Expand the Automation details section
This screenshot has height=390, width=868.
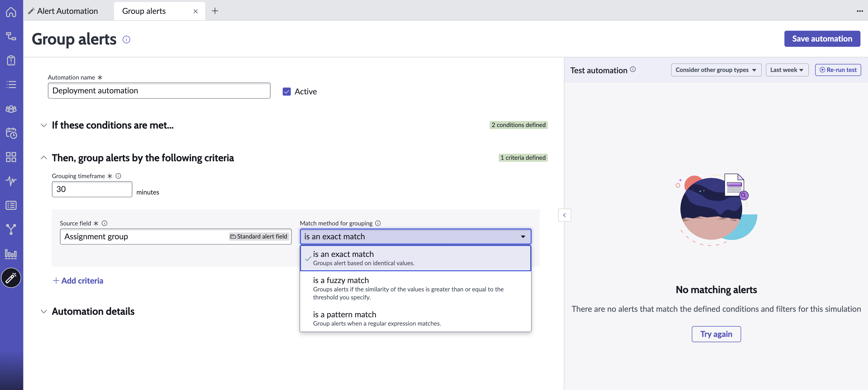[44, 311]
